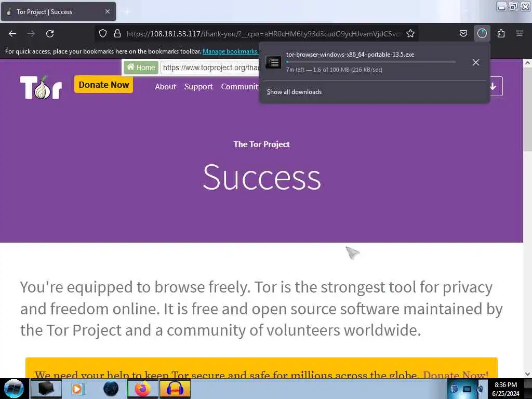Open the black folder taskbar icon
This screenshot has width=532, height=399.
[x=46, y=389]
